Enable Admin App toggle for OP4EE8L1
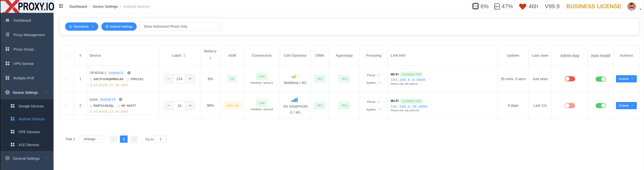The image size is (644, 170). click(x=570, y=79)
